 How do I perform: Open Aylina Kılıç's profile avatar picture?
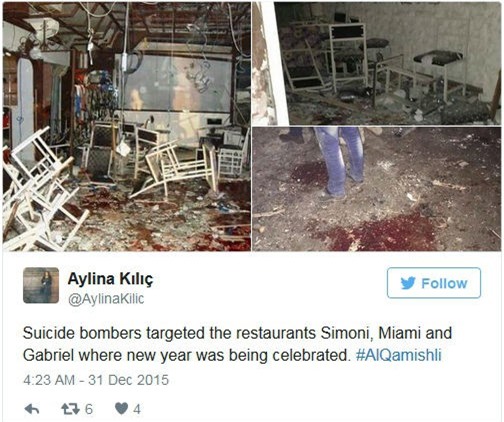(41, 285)
